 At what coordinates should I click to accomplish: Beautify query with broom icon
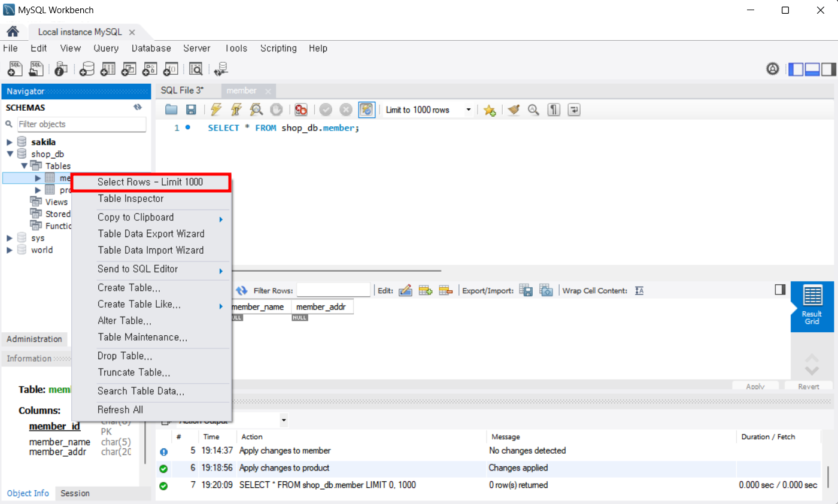tap(514, 110)
